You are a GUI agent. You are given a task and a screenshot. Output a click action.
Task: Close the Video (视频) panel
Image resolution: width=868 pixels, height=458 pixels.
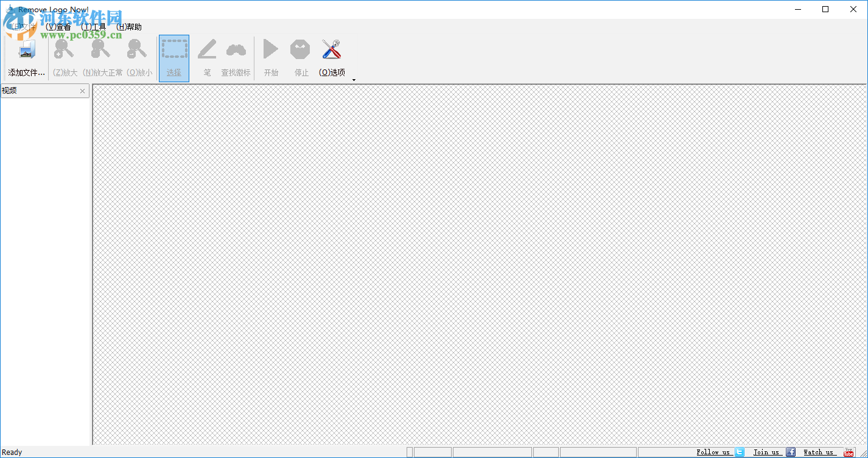point(83,91)
